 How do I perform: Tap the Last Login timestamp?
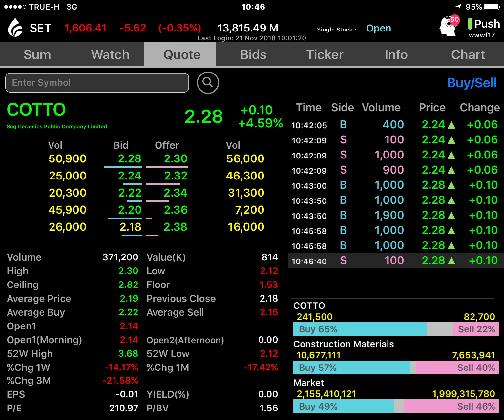[252, 38]
